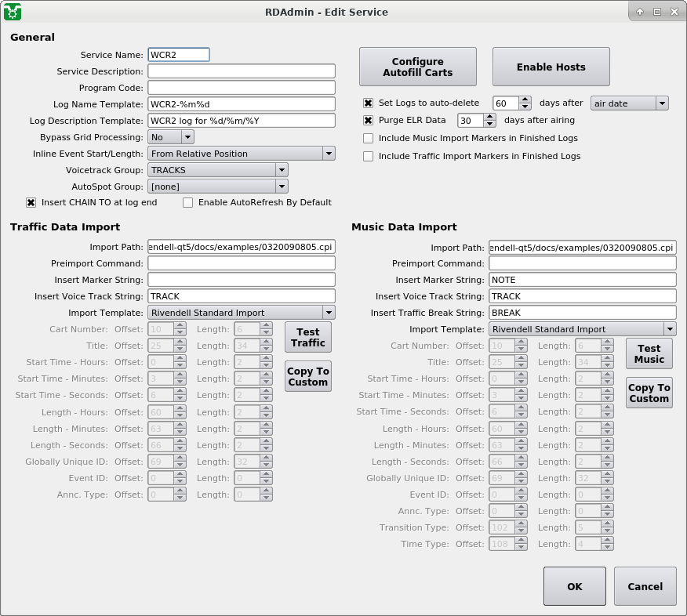Screen dimensions: 687x616
Task: Click the Configure Autofill Carts button
Action: 417,67
